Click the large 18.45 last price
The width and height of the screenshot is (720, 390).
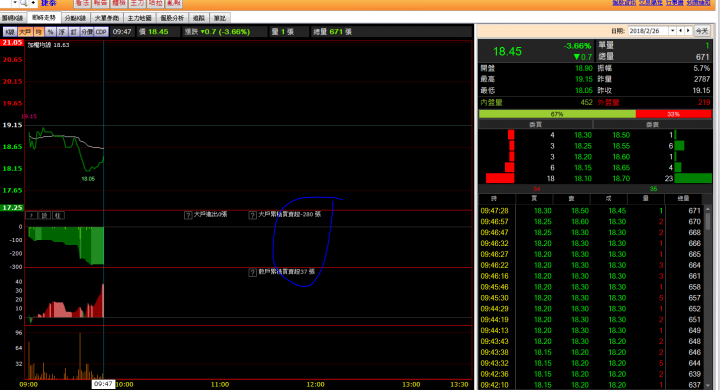point(507,51)
